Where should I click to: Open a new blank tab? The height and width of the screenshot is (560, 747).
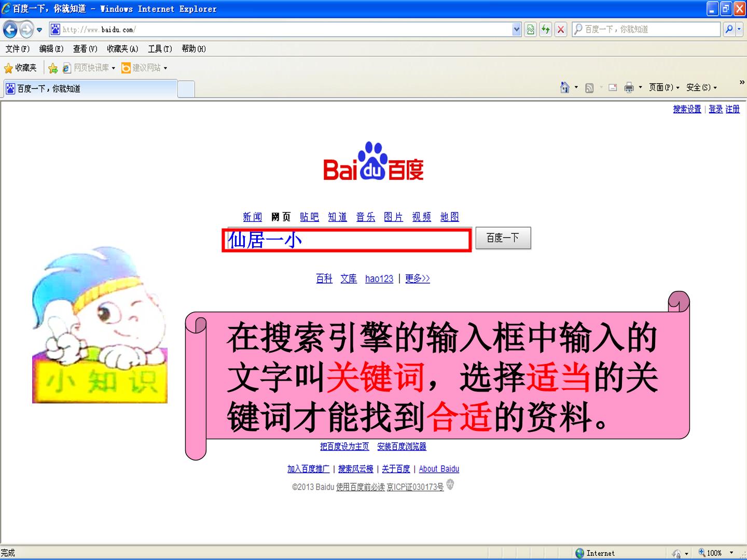tap(186, 89)
